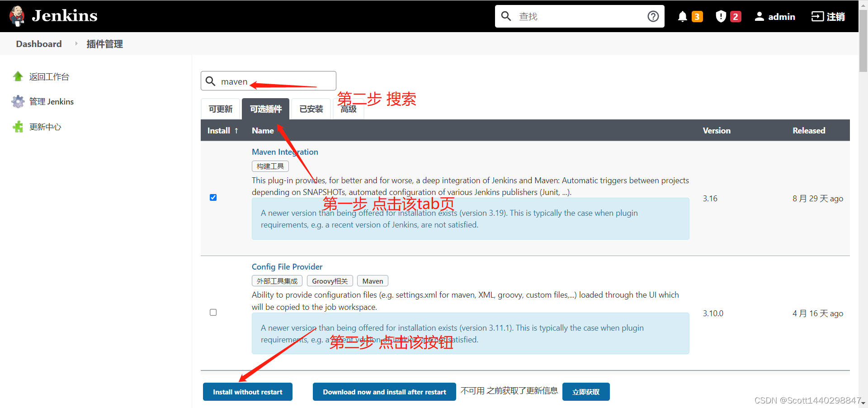Switch to the 高级 tab
Screen dimensions: 868x408
point(349,109)
